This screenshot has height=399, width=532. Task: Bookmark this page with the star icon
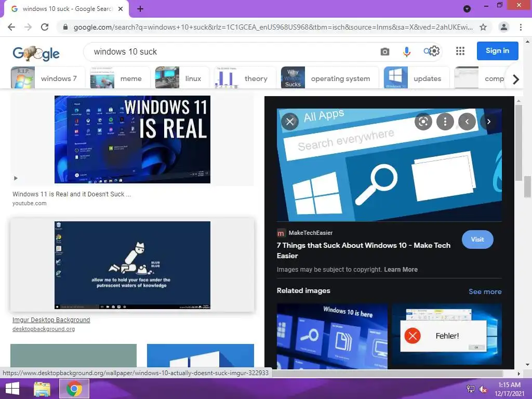(483, 27)
